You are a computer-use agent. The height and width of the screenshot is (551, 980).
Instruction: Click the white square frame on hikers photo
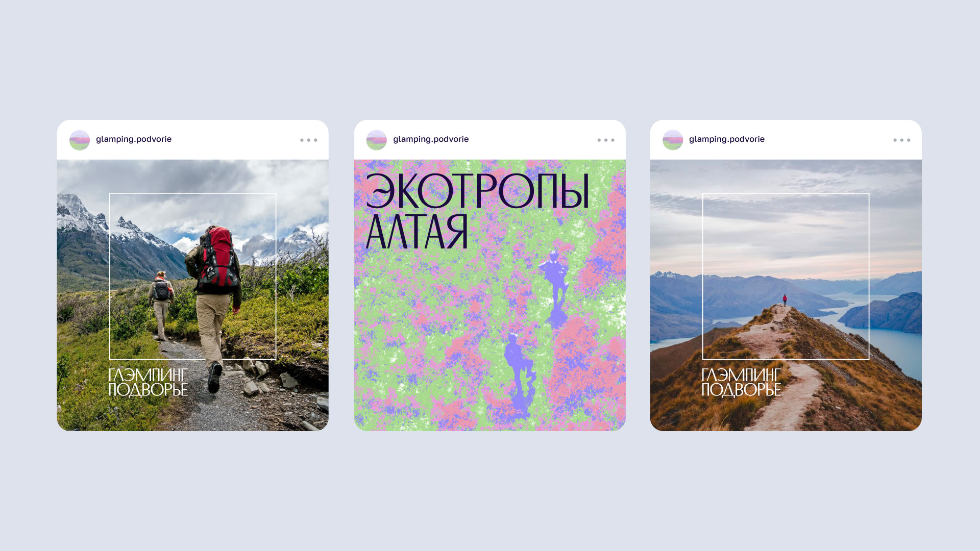(x=193, y=277)
